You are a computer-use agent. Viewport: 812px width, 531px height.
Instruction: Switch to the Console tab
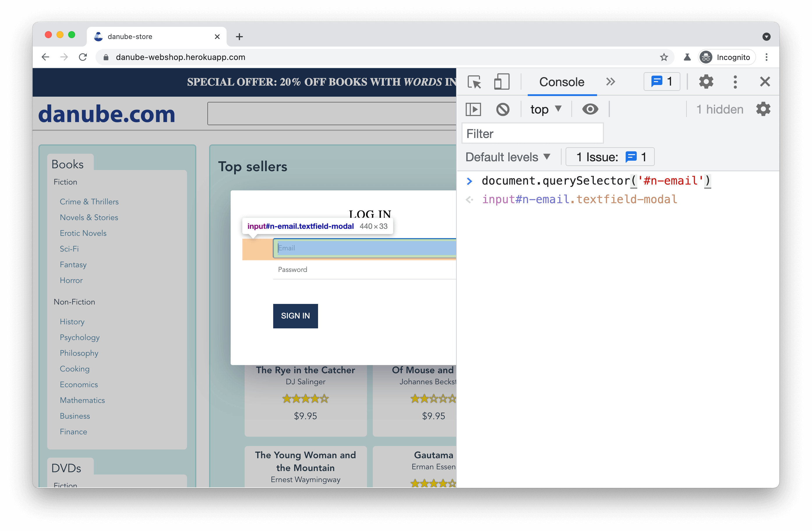click(x=561, y=82)
